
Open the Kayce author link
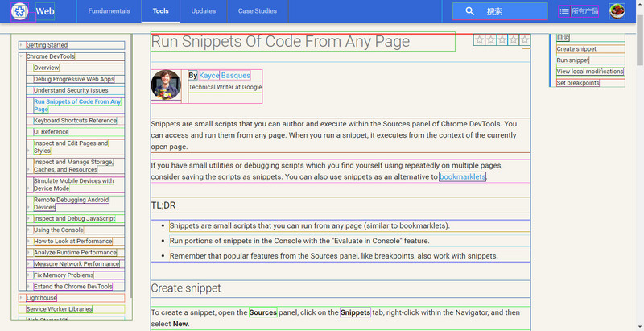tap(209, 76)
